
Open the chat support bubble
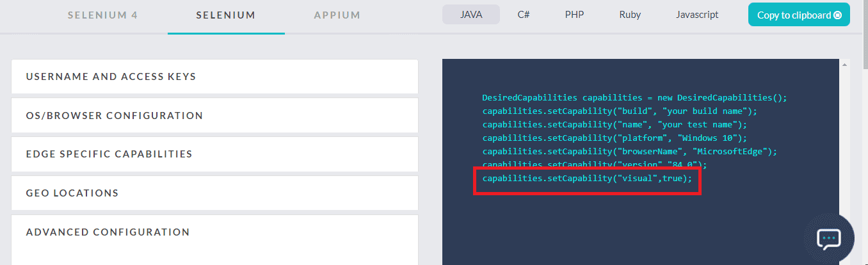(x=829, y=239)
